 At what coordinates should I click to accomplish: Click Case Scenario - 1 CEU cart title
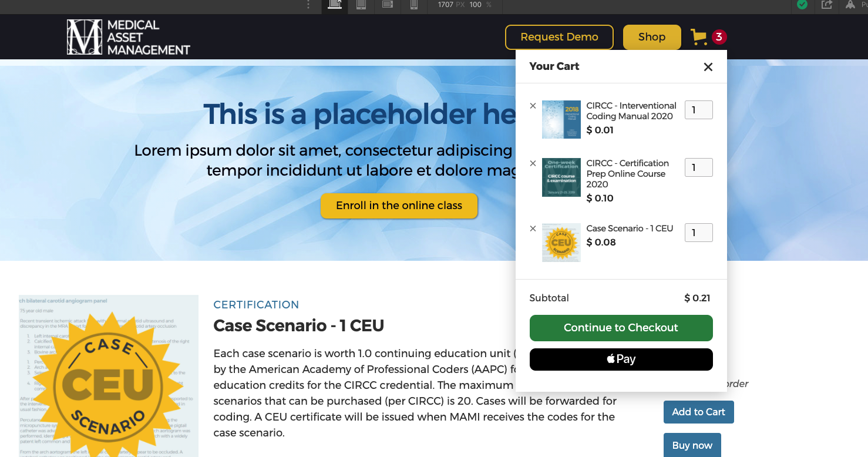click(630, 228)
